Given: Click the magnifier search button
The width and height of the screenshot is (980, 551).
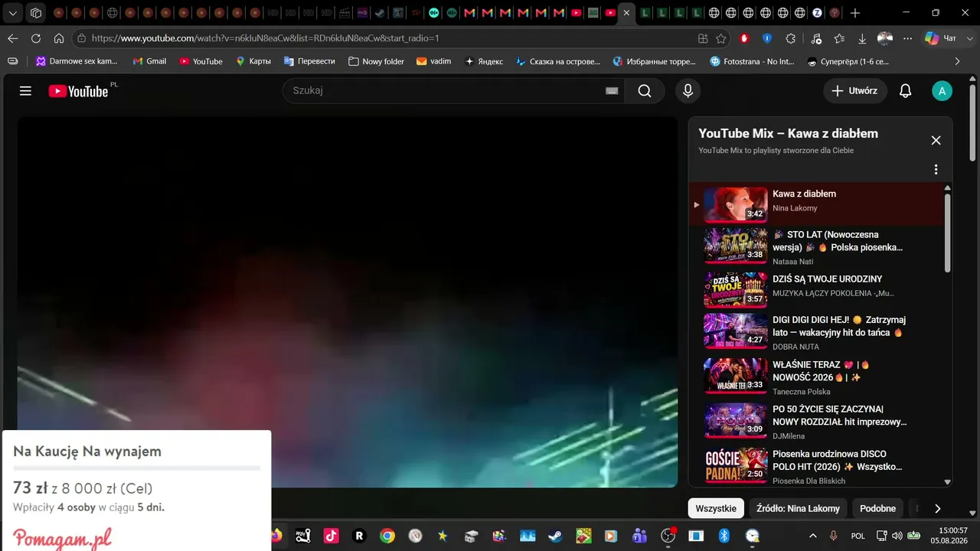Looking at the screenshot, I should click(645, 91).
